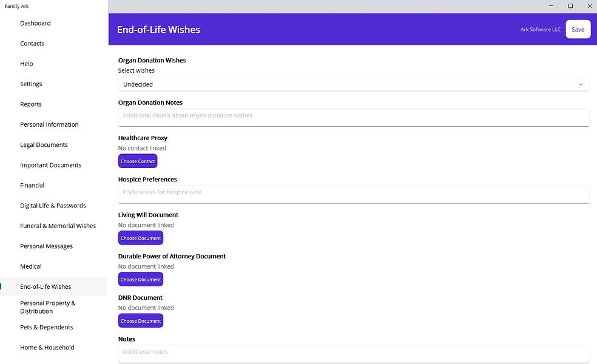Click into Hospice Preferences text field
This screenshot has height=364, width=597.
[353, 194]
